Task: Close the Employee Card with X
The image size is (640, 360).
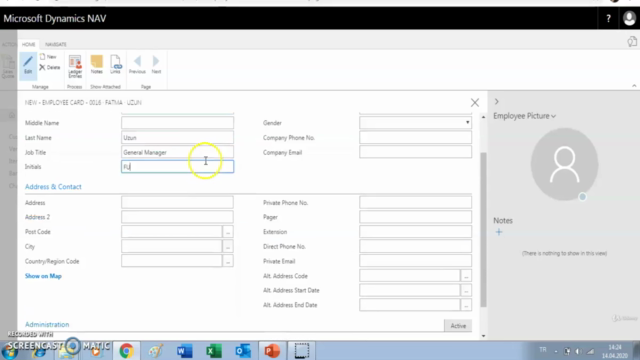Action: (475, 102)
